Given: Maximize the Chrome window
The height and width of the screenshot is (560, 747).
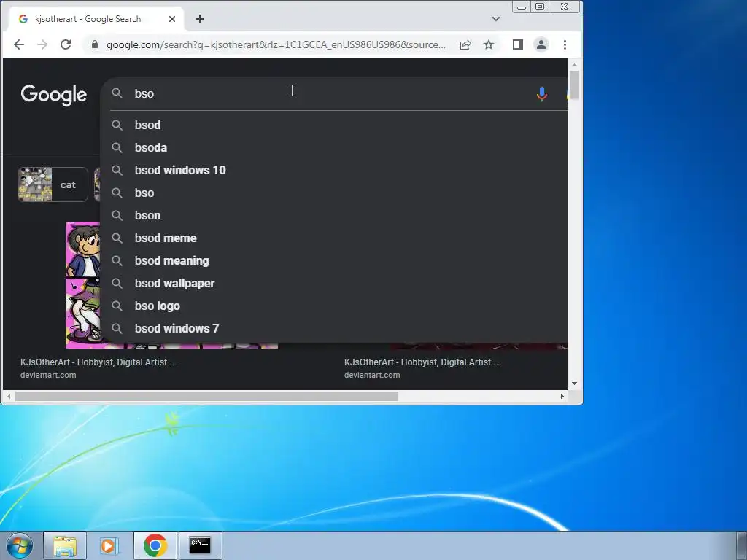Looking at the screenshot, I should [540, 7].
